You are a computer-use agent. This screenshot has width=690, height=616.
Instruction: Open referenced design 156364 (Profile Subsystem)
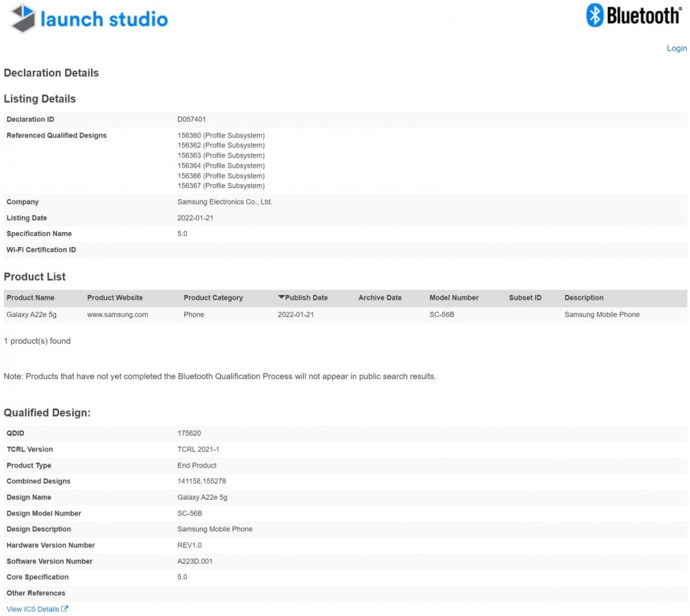pos(220,166)
